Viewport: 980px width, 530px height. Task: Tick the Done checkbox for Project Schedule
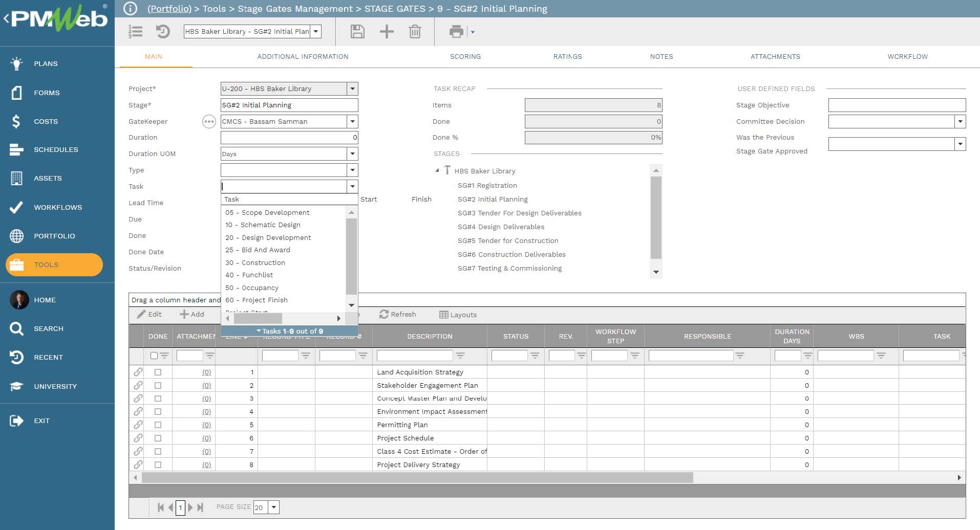coord(158,438)
